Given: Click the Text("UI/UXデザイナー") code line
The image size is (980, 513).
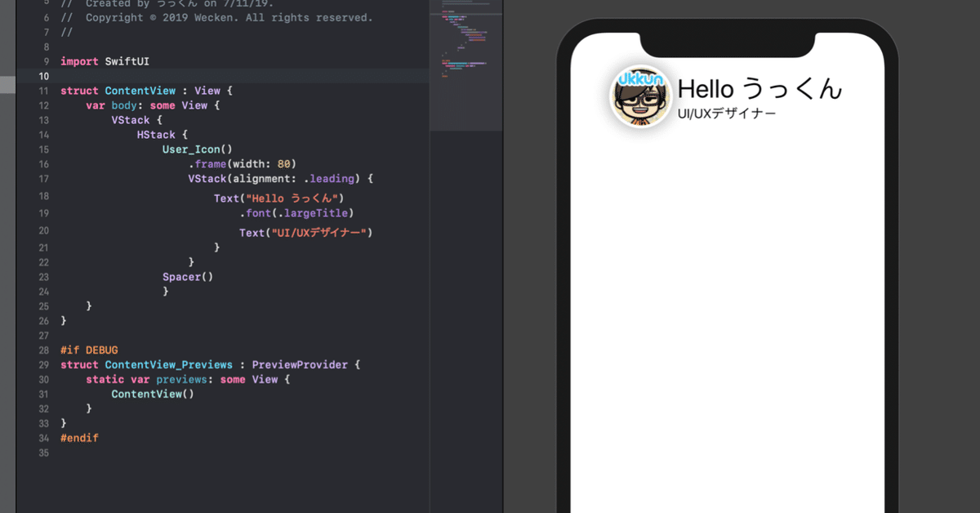Looking at the screenshot, I should click(x=305, y=233).
